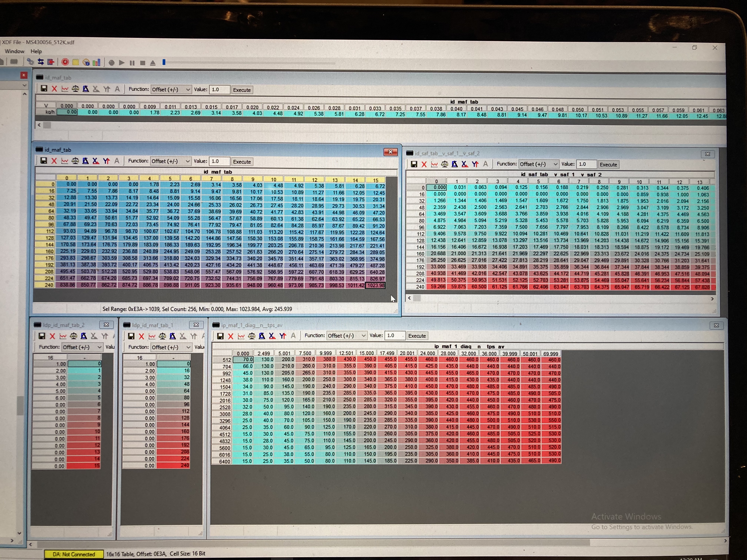Open the X-axis editor icon in ldp_id_maf_tab_1

pos(183,336)
